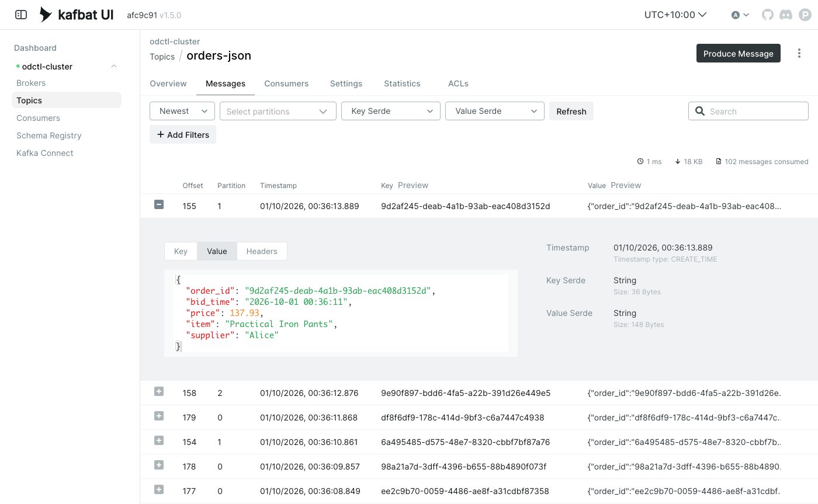818x504 pixels.
Task: Go to Topics breadcrumb link
Action: pyautogui.click(x=162, y=57)
